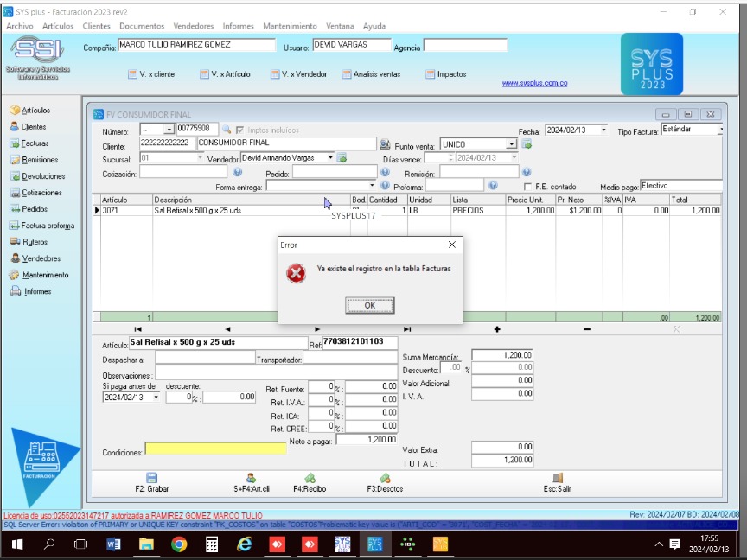Click the Esc:Salir exit icon
Image resolution: width=747 pixels, height=560 pixels.
click(558, 478)
